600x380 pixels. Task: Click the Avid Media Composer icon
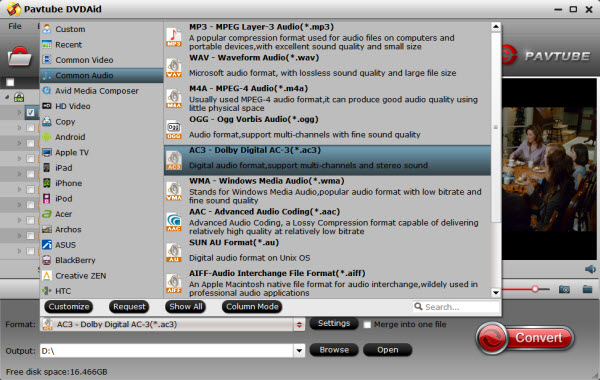pos(47,91)
